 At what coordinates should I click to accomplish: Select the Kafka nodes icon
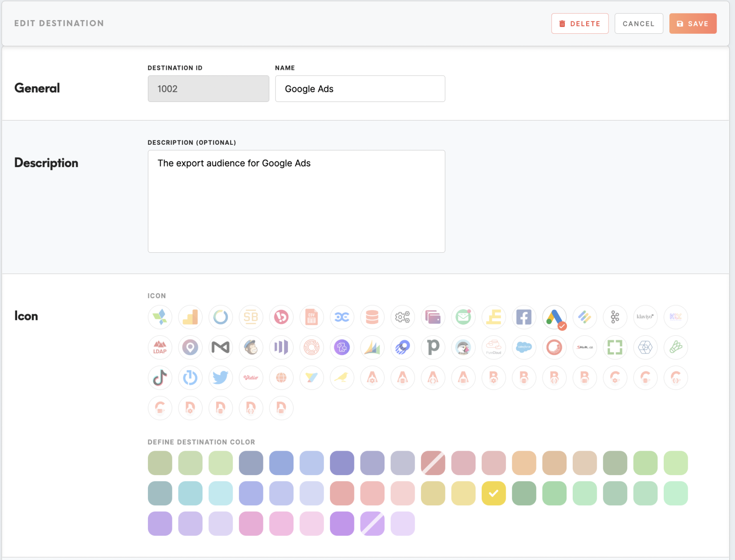tap(615, 317)
